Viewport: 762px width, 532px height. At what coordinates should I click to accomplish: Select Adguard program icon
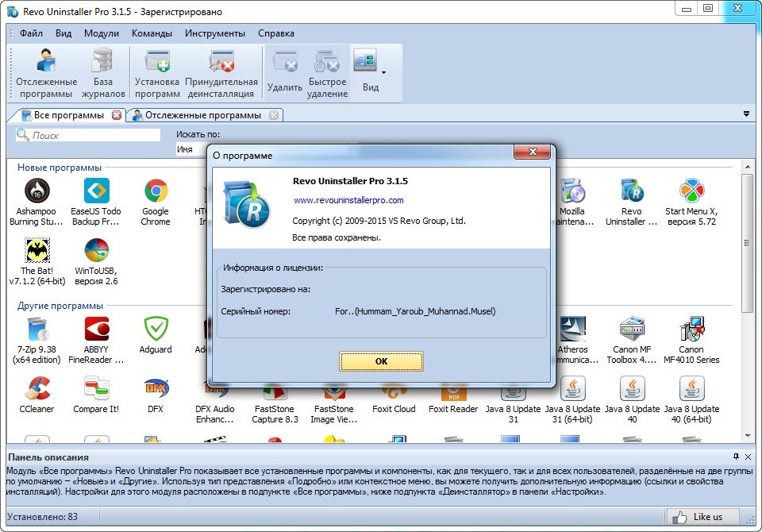point(156,329)
